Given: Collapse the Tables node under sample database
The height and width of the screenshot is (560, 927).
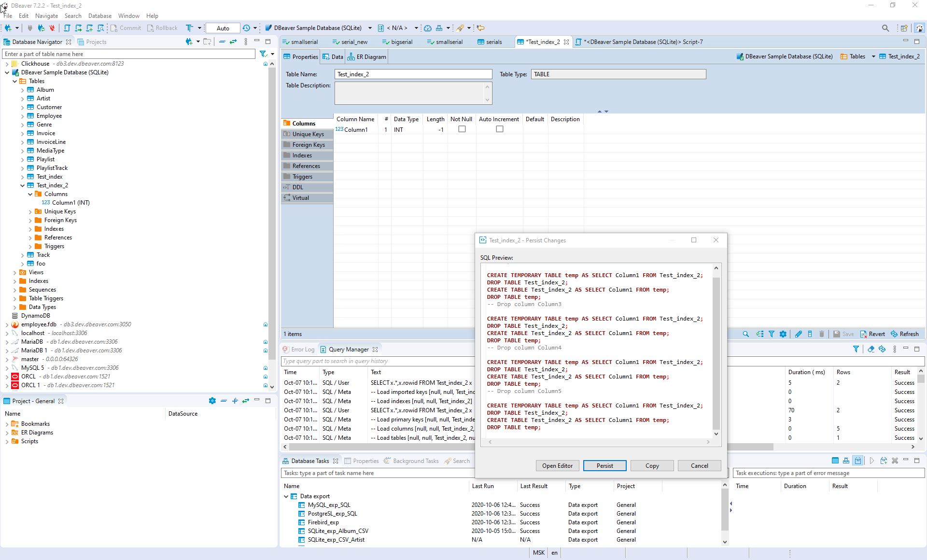Looking at the screenshot, I should tap(14, 81).
